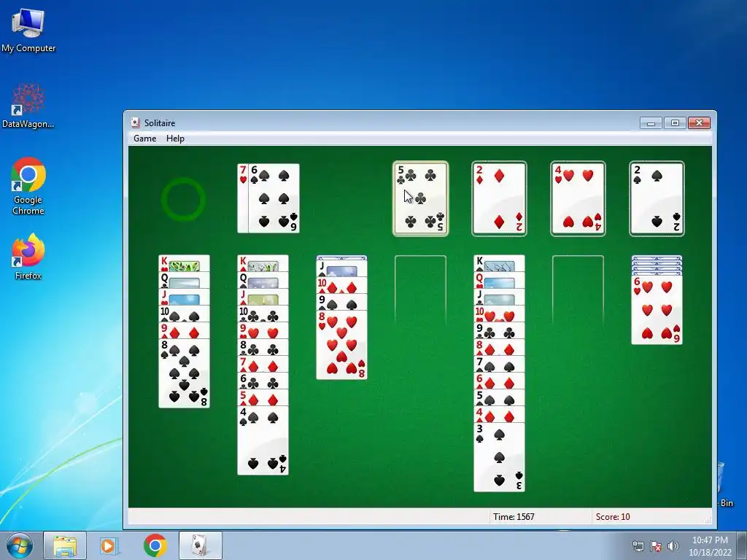The width and height of the screenshot is (747, 560).
Task: Open Windows Explorer from the taskbar
Action: pos(65,545)
